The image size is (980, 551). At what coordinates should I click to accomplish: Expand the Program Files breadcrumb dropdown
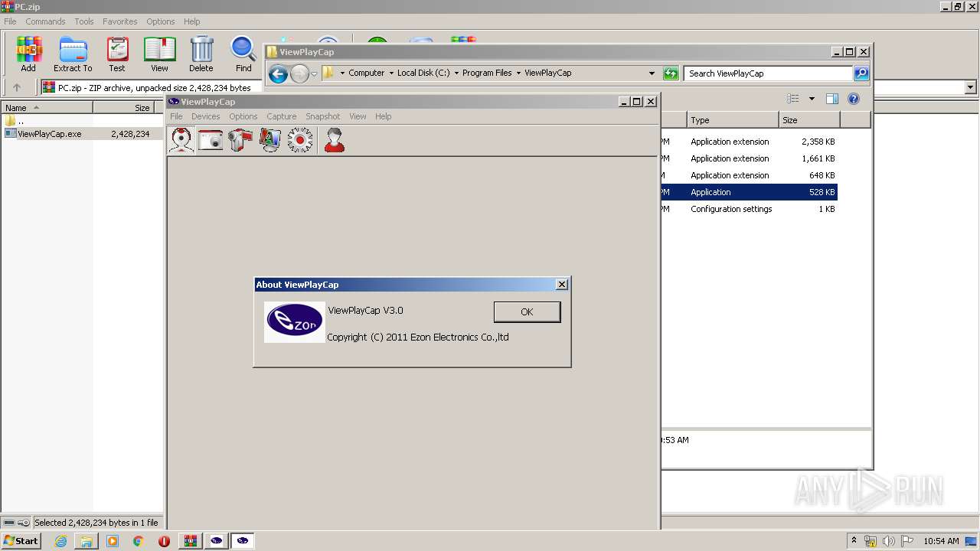(x=518, y=73)
